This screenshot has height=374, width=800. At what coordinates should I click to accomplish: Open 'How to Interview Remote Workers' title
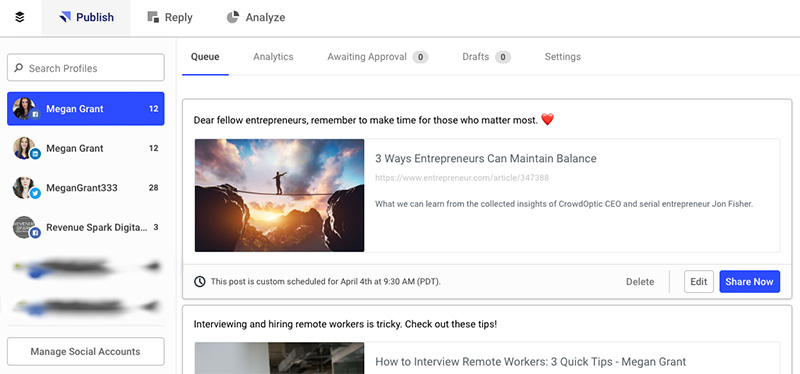click(x=531, y=362)
